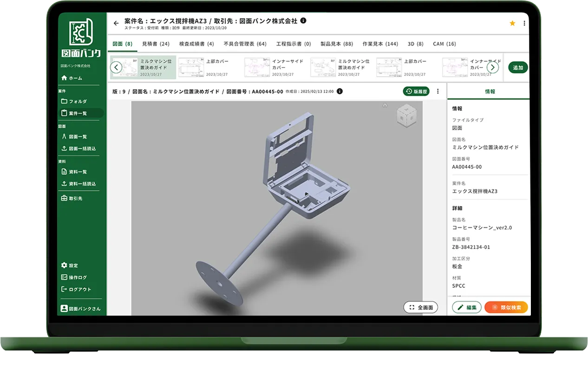Select the first インナーサイドカバー thumbnail
588x376 pixels.
(x=275, y=68)
